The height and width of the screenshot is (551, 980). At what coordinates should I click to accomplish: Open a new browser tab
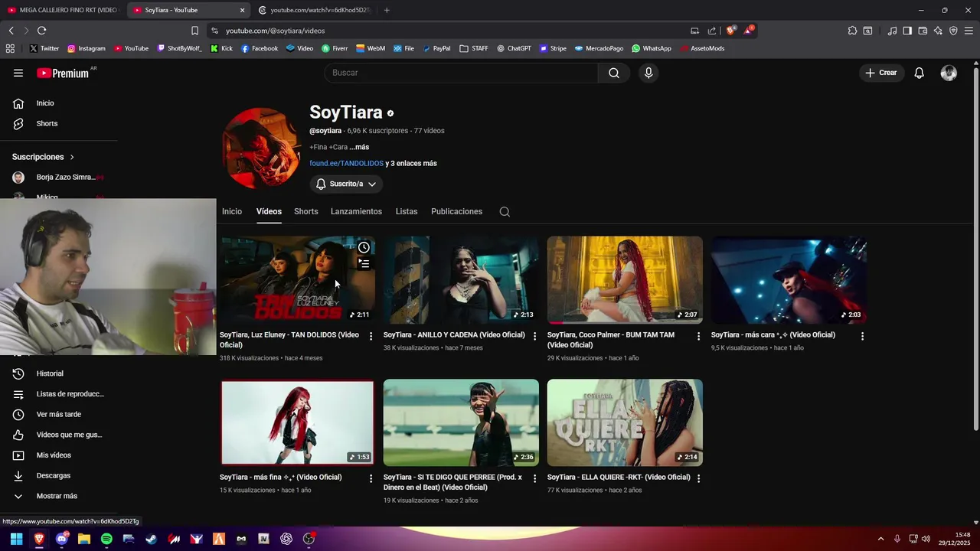tap(387, 10)
